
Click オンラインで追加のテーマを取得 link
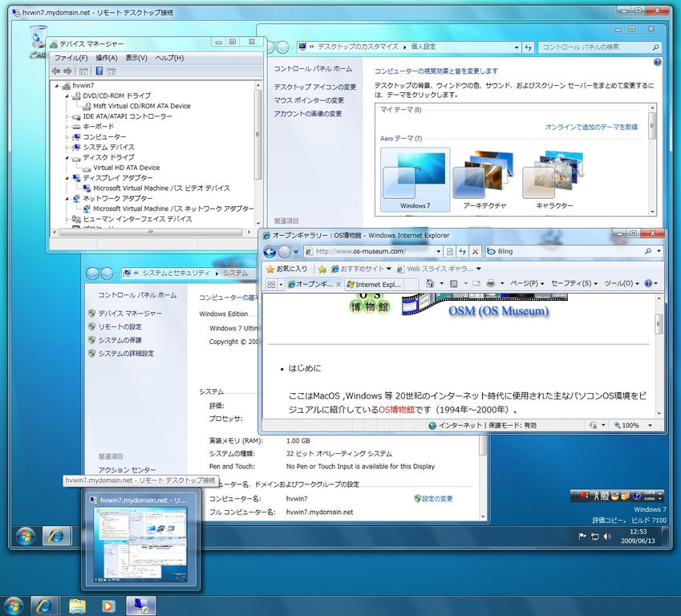591,128
